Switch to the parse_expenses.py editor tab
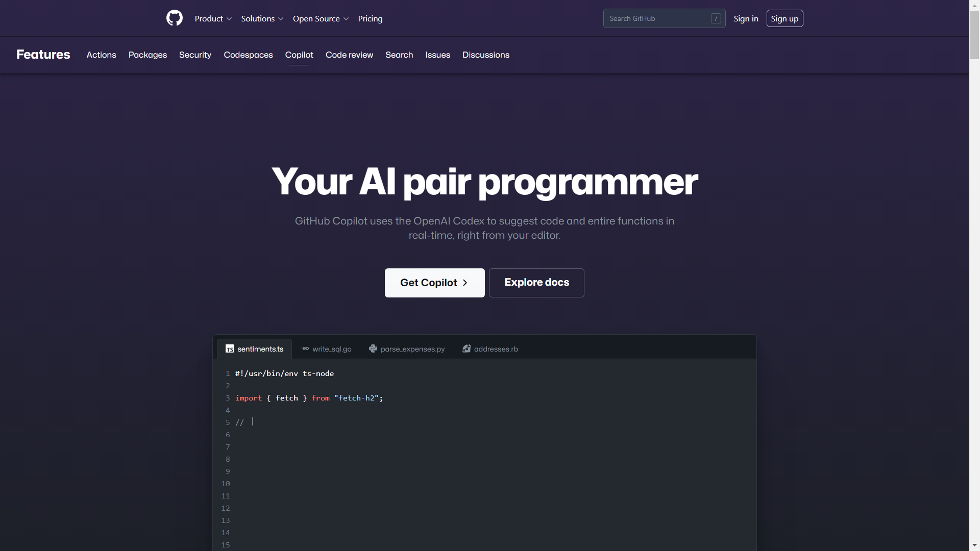 click(407, 349)
